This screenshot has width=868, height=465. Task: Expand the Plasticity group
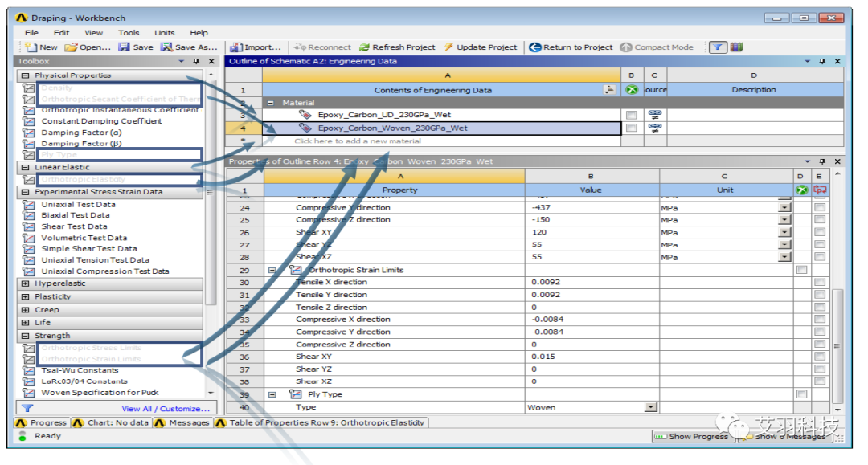click(25, 296)
